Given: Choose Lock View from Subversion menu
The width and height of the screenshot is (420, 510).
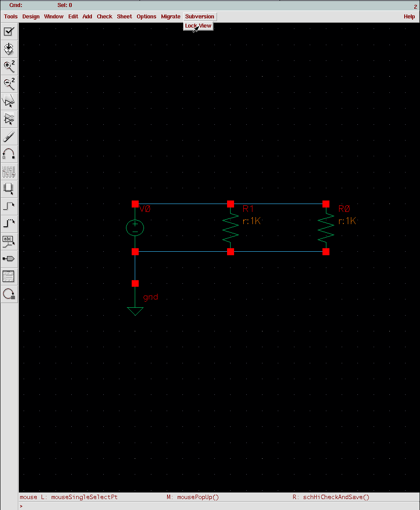Looking at the screenshot, I should click(x=198, y=26).
